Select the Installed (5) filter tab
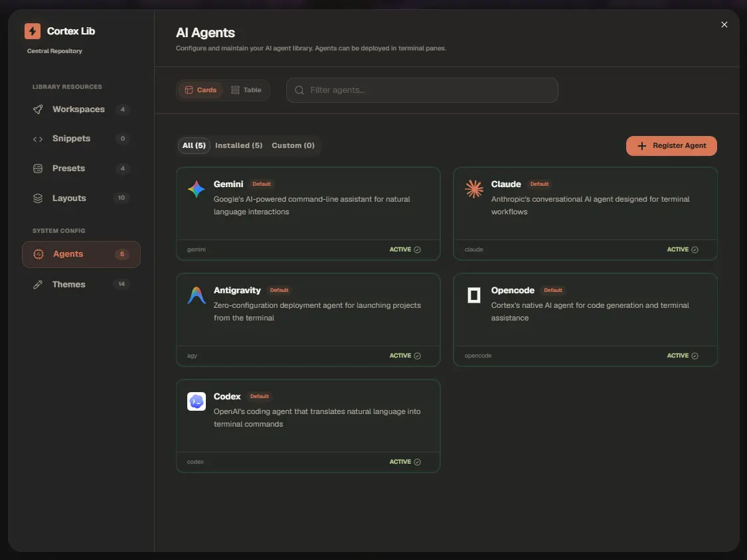Viewport: 747px width, 560px height. 238,146
